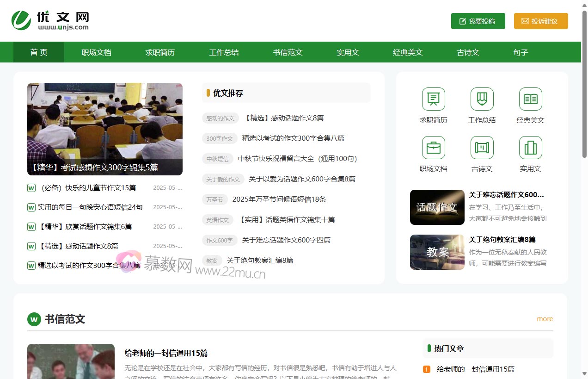588x379 pixels.
Task: Click the 我要投稿 button
Action: tap(478, 21)
